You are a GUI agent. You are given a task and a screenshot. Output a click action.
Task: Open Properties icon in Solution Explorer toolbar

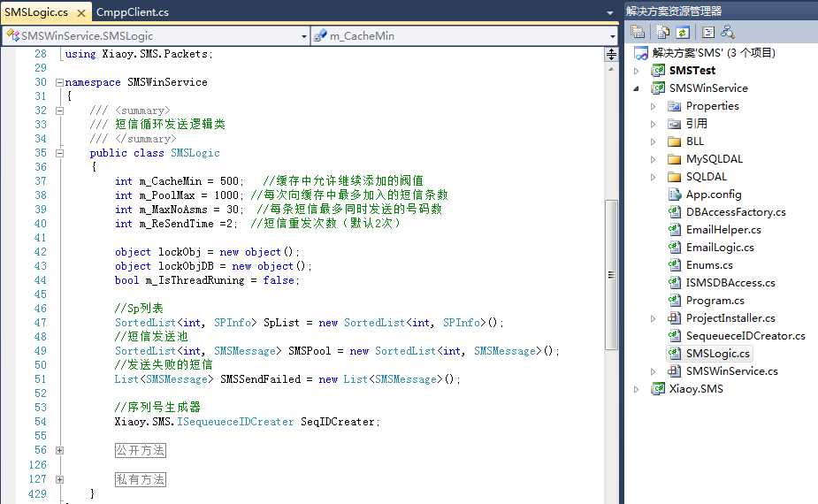(x=638, y=33)
